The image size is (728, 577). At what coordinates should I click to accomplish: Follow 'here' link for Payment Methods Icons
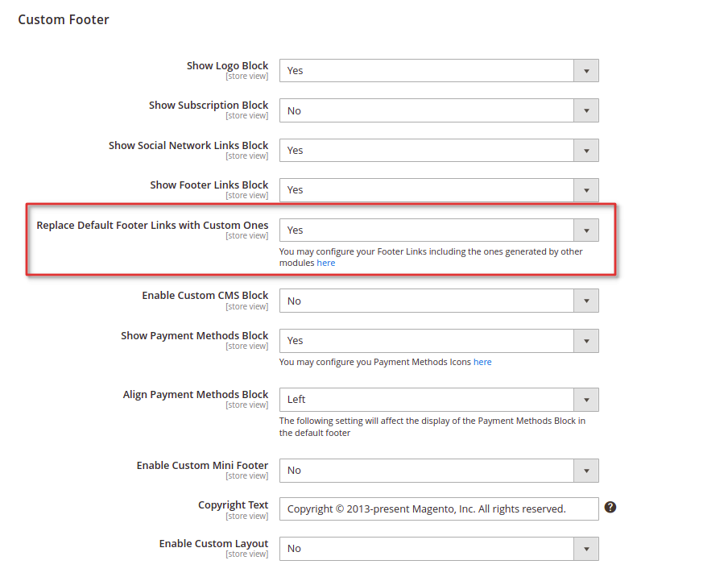pos(482,362)
